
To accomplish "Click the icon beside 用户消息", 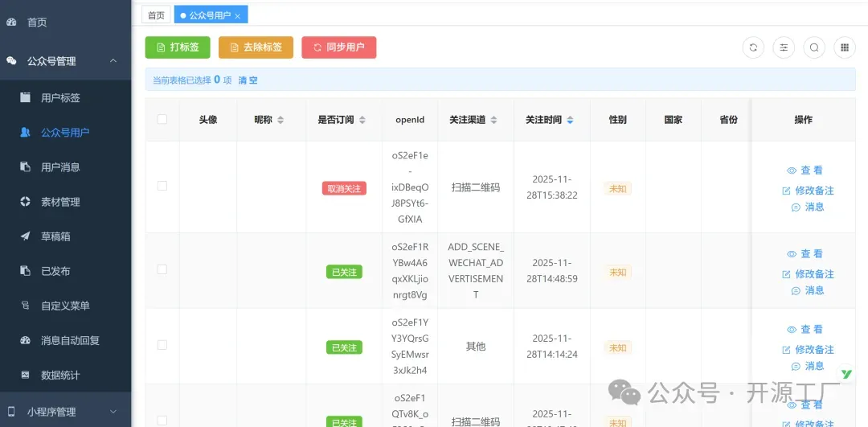I will 25,166.
